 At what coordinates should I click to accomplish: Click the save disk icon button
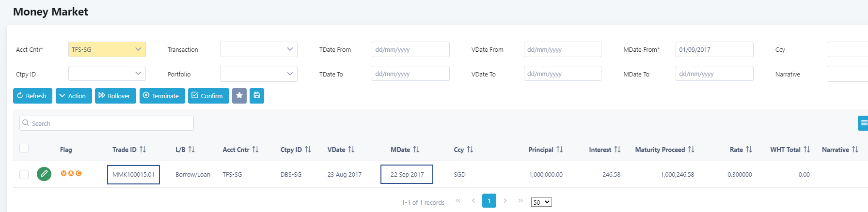pyautogui.click(x=257, y=96)
